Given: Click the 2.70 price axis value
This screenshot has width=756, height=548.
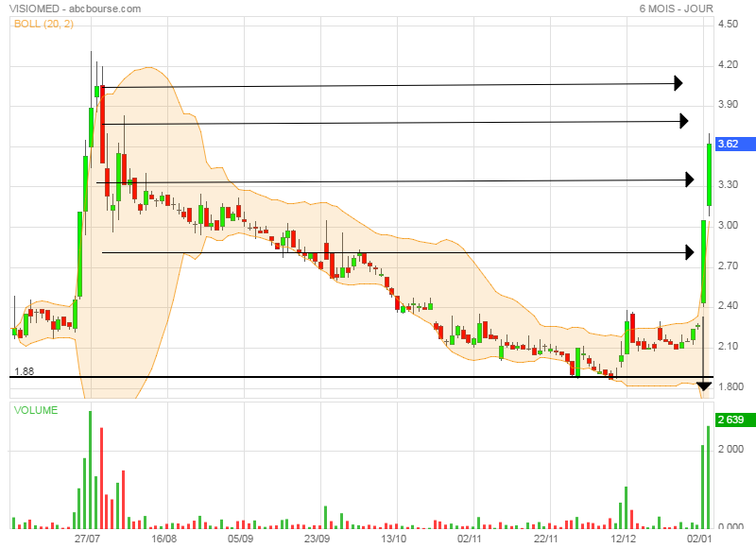Looking at the screenshot, I should click(728, 265).
